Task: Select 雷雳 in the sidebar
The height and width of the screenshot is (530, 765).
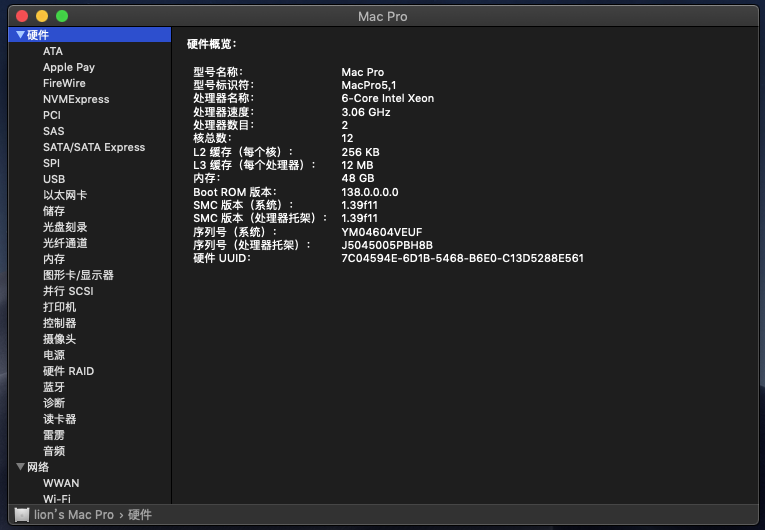Action: pyautogui.click(x=54, y=435)
